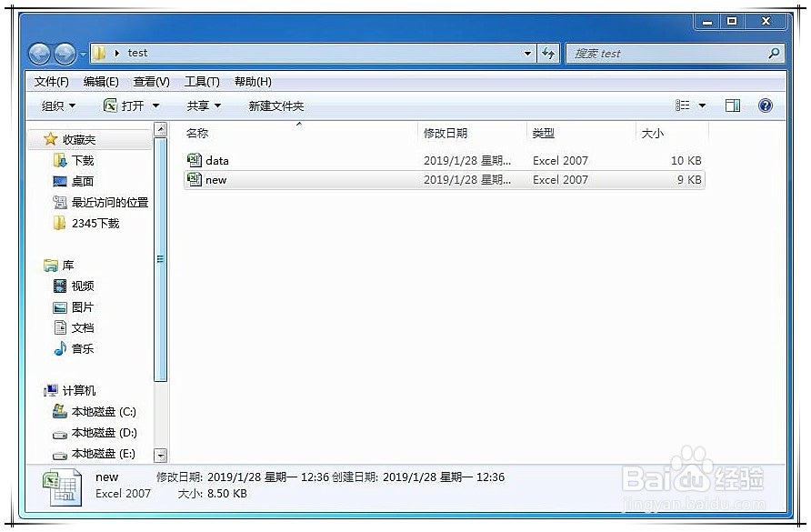The image size is (811, 532).
Task: Select the Excel icon for the new file
Action: click(195, 180)
